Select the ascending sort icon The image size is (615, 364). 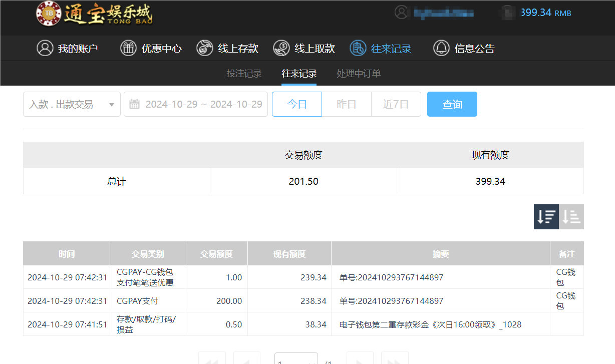(x=571, y=216)
